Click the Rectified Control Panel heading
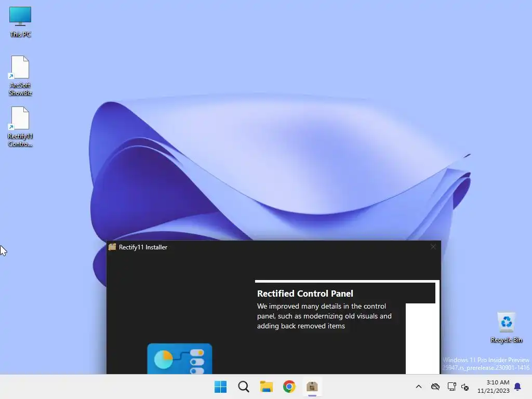Screen dimensions: 532x399 click(305, 294)
